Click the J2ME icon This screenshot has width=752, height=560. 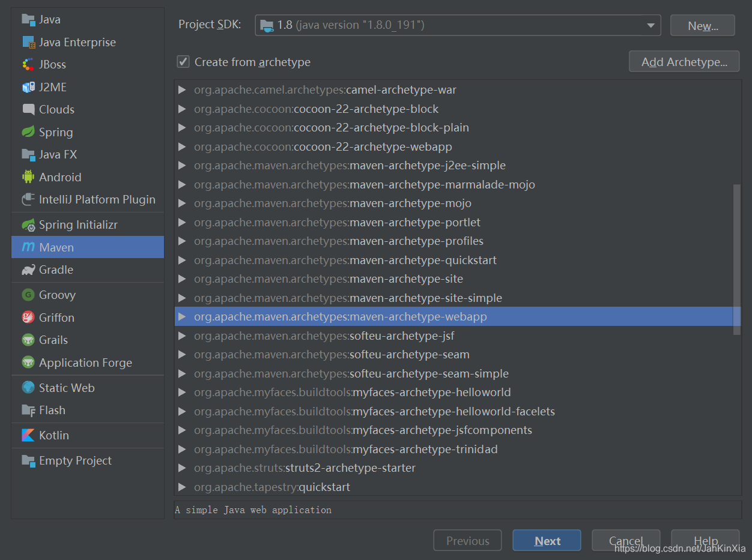point(28,87)
